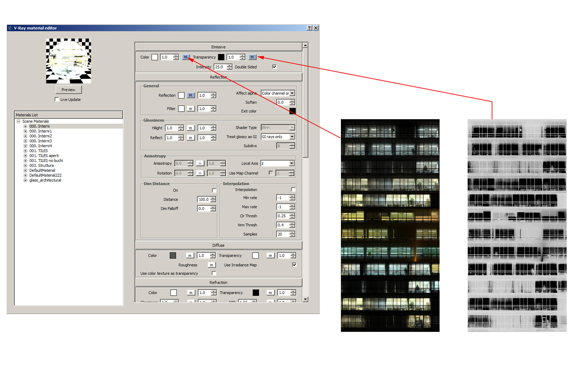The width and height of the screenshot is (588, 368).
Task: Collapse the Diffuse rollout header
Action: 218,245
